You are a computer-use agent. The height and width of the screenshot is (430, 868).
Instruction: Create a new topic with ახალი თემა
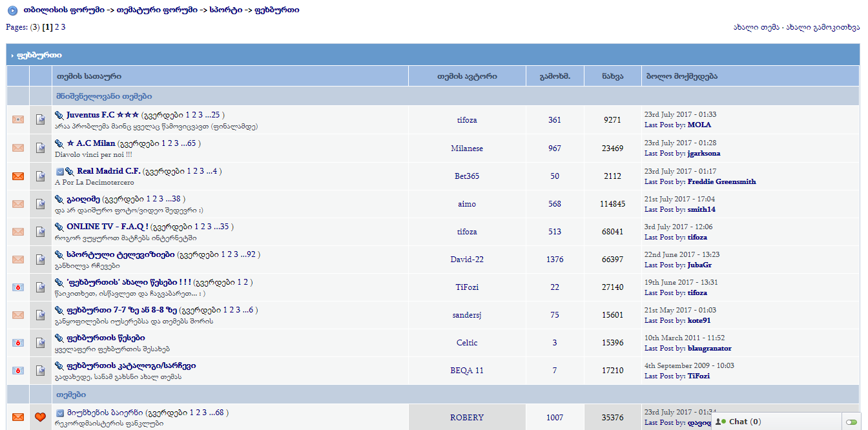point(756,28)
